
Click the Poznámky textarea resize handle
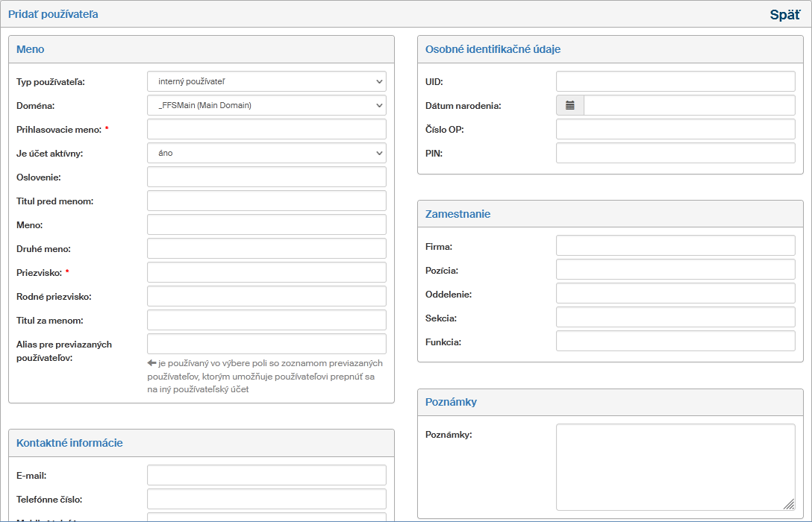tap(789, 504)
